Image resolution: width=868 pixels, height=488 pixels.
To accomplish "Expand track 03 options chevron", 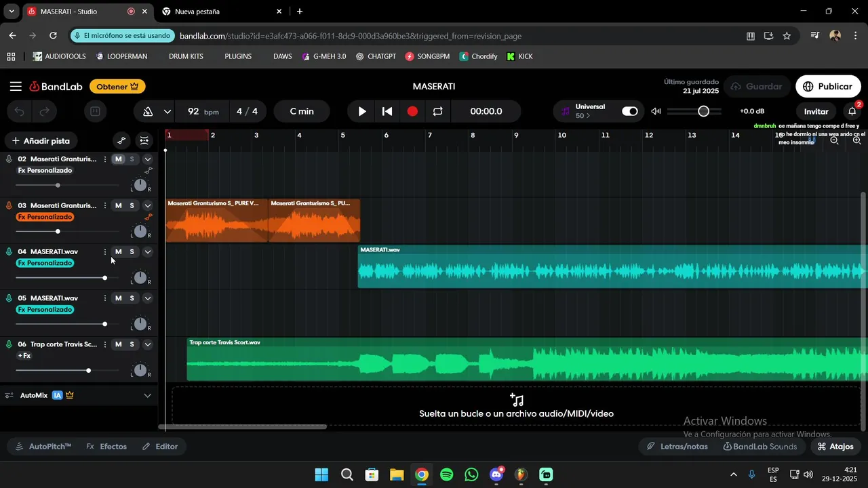I will pyautogui.click(x=148, y=205).
